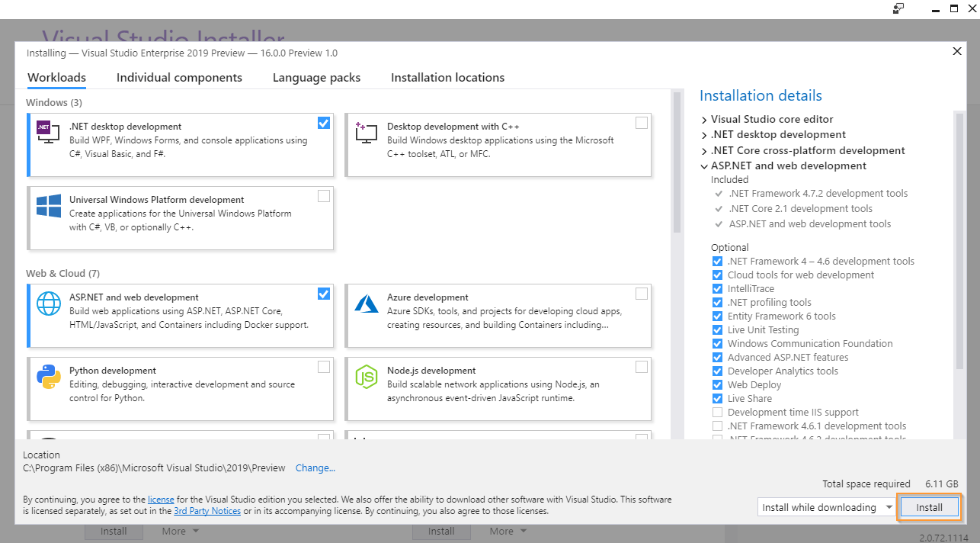
Task: Uncheck Cloud tools for web development
Action: pyautogui.click(x=717, y=275)
